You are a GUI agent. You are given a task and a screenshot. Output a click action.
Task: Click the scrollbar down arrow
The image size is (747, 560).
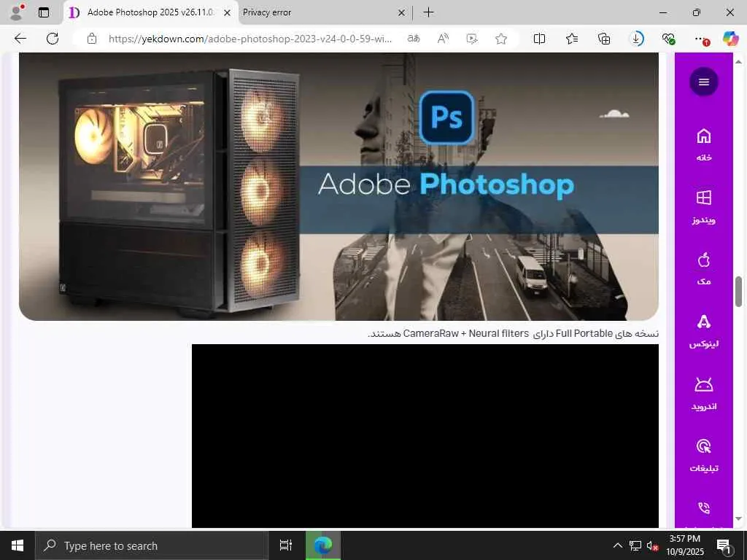coord(738,519)
